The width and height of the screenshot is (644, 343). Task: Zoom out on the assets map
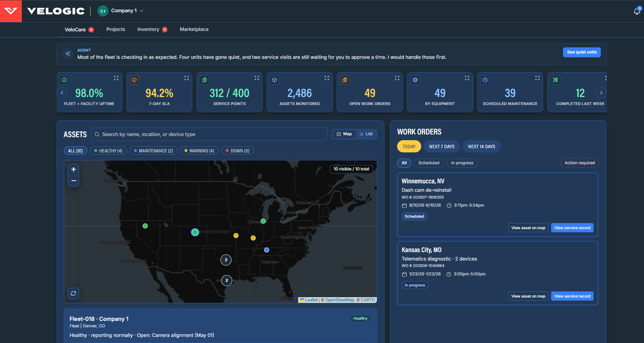point(73,181)
